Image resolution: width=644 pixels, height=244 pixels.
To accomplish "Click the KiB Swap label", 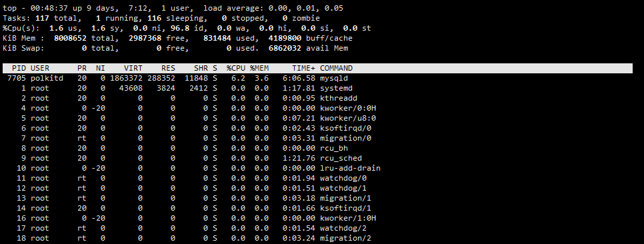I will click(x=23, y=49).
